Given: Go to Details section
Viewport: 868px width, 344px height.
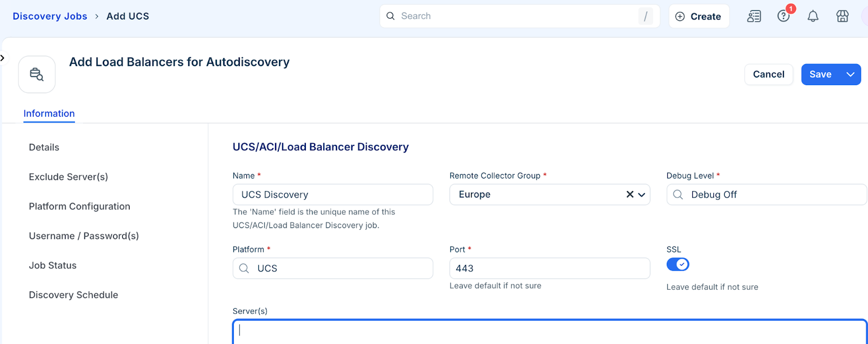Looking at the screenshot, I should coord(44,147).
